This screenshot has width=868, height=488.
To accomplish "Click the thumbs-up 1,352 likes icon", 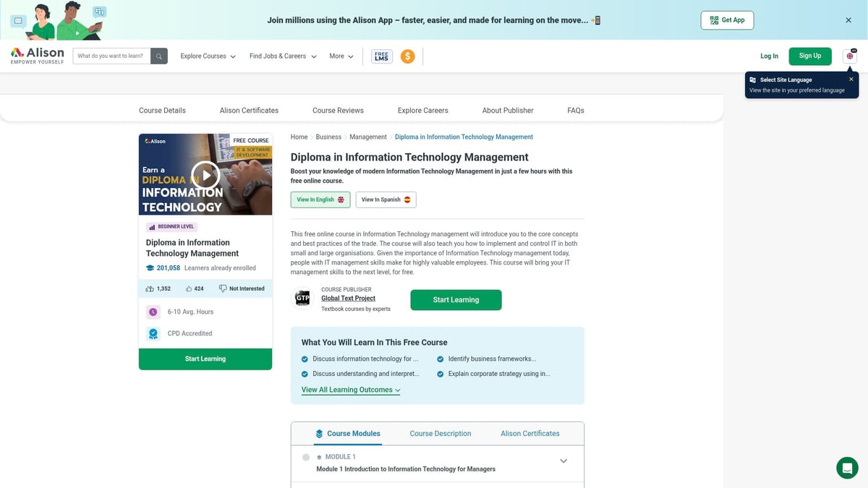I will coord(150,288).
